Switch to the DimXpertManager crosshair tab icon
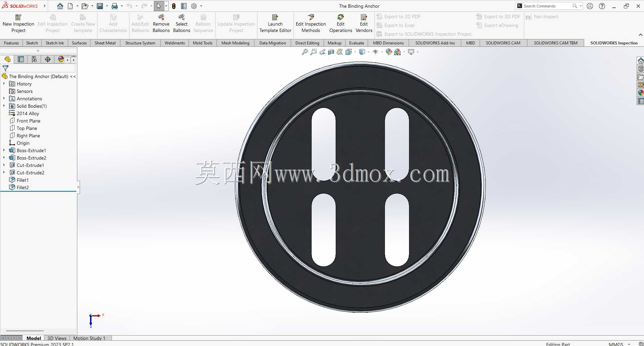 pos(48,59)
